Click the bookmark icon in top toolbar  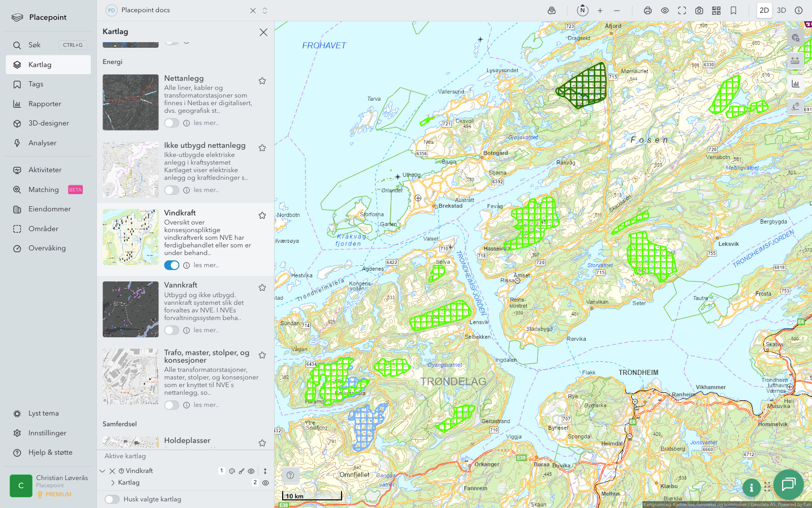[733, 11]
